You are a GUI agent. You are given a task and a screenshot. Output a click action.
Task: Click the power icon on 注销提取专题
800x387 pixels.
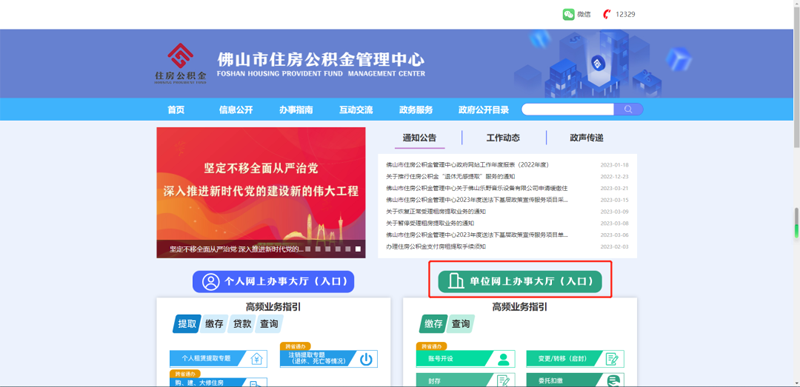point(366,359)
